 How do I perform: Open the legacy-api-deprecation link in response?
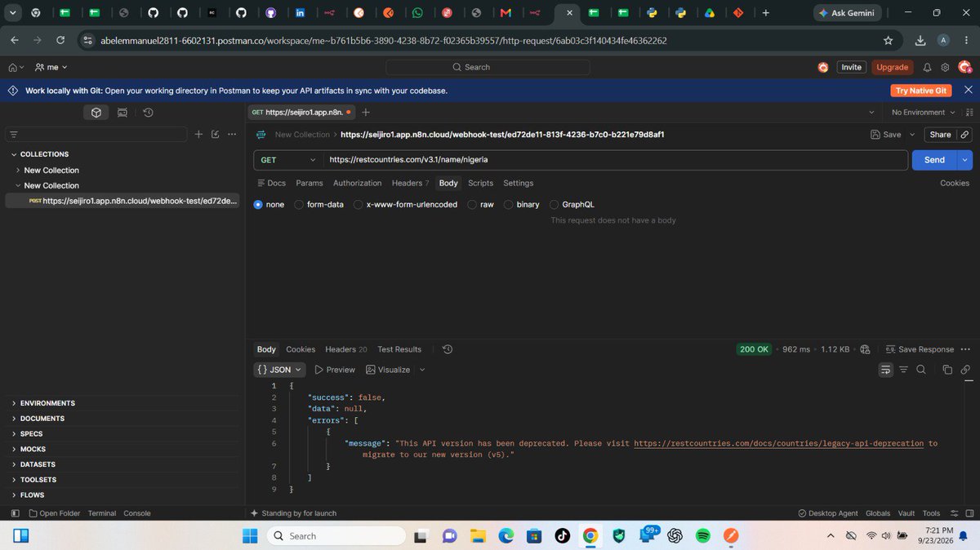(x=778, y=444)
